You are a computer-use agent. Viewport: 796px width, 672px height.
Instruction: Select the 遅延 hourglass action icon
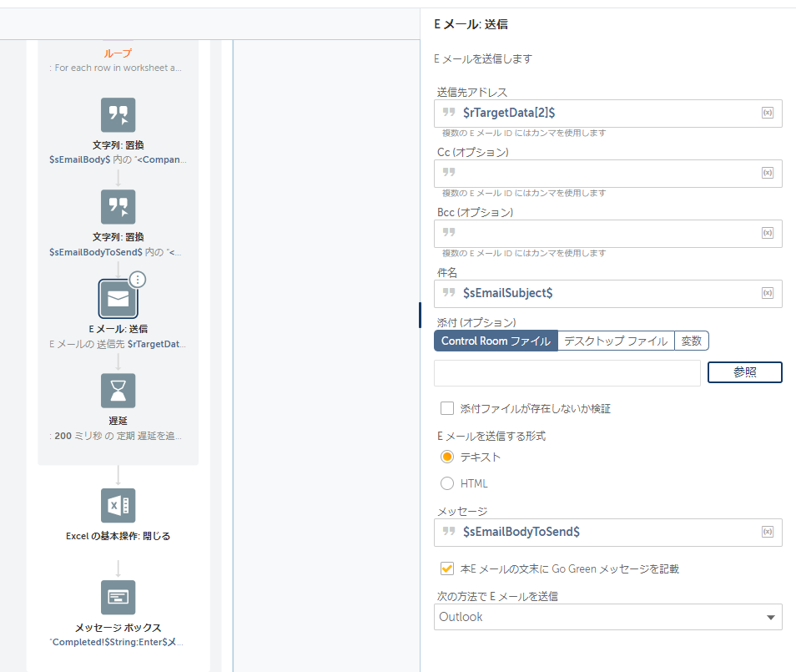tap(118, 391)
